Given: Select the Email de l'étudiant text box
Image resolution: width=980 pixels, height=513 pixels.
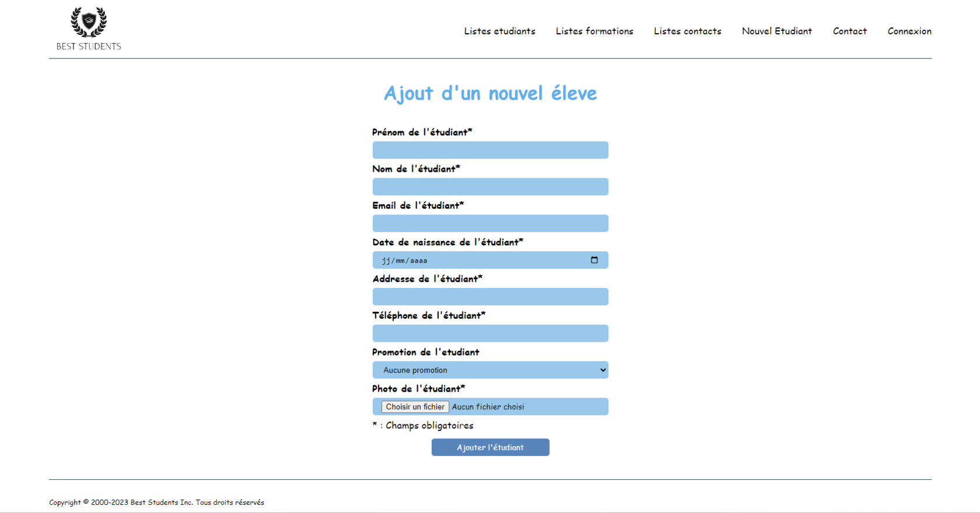Looking at the screenshot, I should click(490, 224).
